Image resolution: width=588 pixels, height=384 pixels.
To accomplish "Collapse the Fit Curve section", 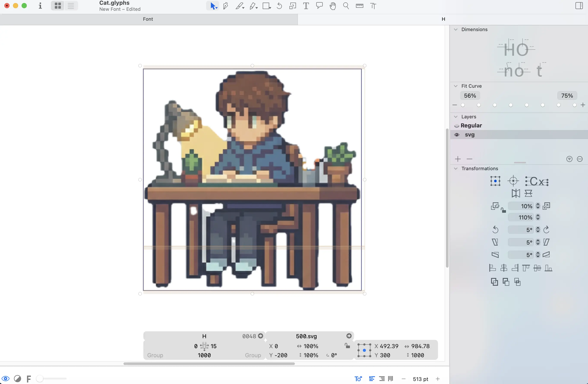I will coord(456,86).
